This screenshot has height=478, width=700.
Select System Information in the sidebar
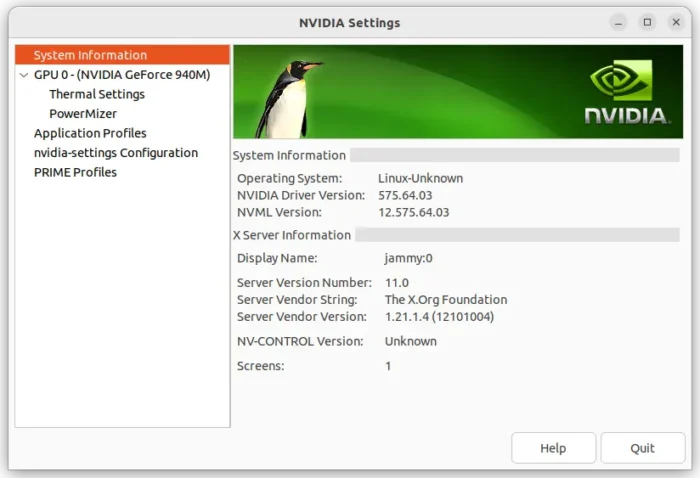(90, 55)
